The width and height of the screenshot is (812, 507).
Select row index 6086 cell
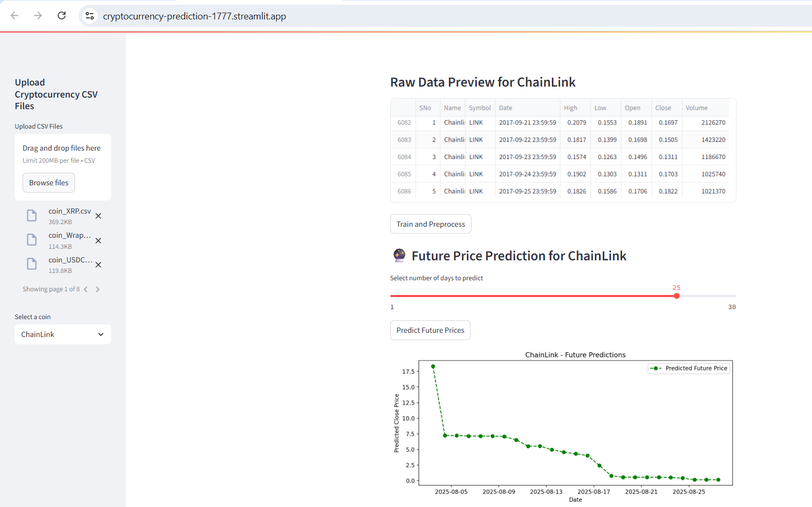pyautogui.click(x=403, y=192)
